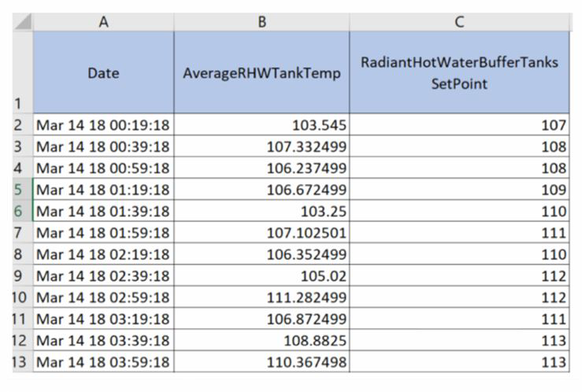Select cell Mar 14 18 01:19:18
Image resolution: width=582 pixels, height=392 pixels.
pyautogui.click(x=103, y=189)
